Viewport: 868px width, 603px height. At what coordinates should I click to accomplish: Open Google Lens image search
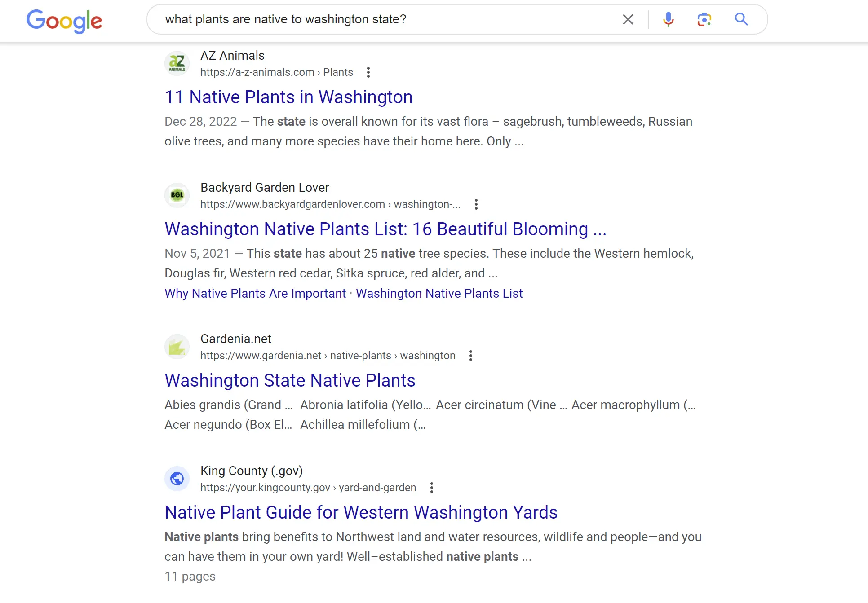[x=704, y=19]
